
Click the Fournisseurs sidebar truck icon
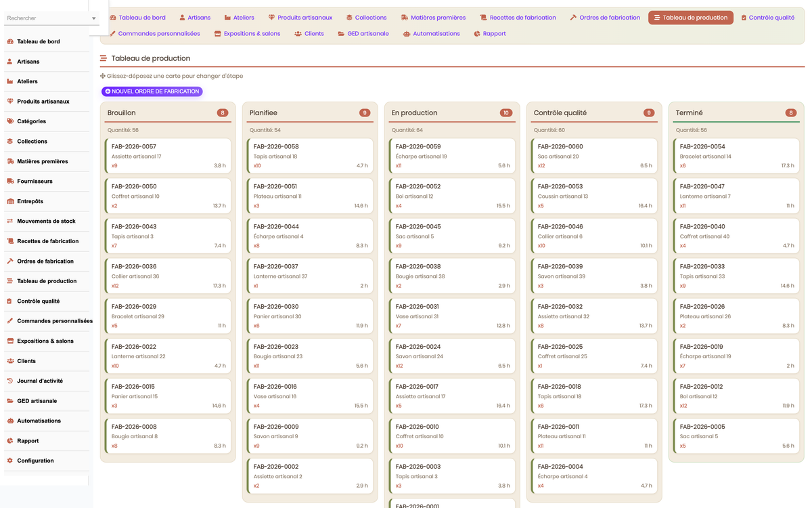pyautogui.click(x=10, y=182)
